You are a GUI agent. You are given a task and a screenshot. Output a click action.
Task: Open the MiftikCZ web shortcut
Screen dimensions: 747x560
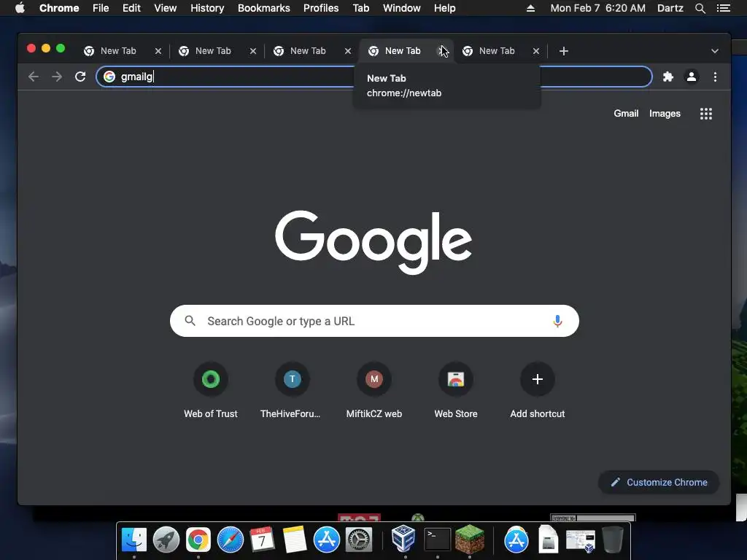click(x=374, y=390)
